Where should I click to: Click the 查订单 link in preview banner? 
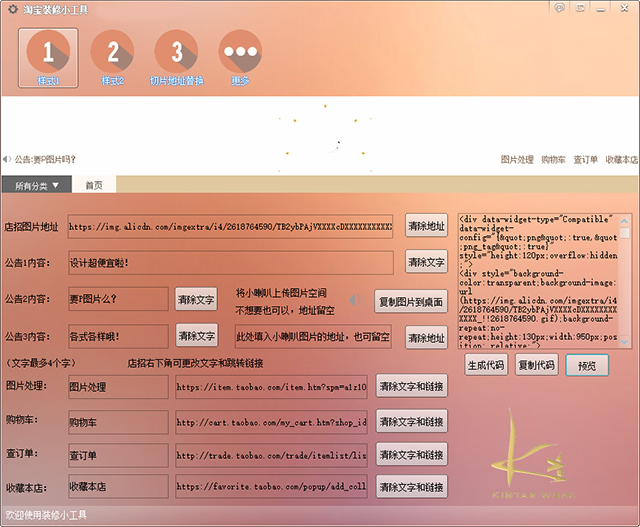585,160
